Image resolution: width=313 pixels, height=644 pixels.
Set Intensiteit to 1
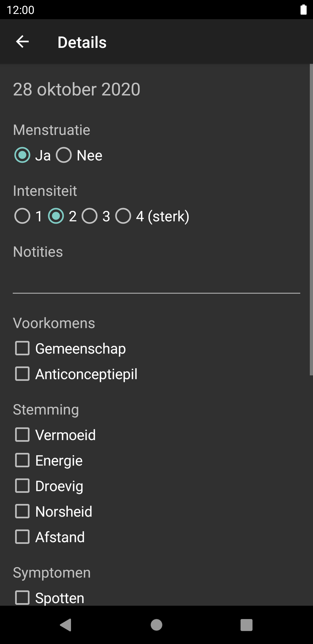(22, 216)
